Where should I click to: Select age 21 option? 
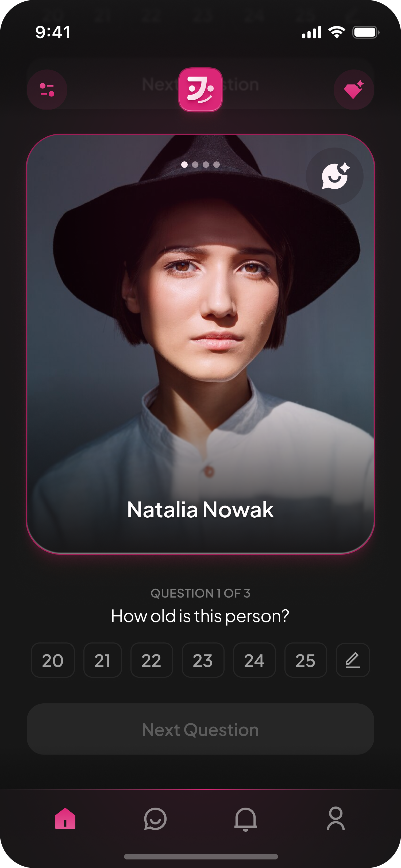tap(102, 660)
